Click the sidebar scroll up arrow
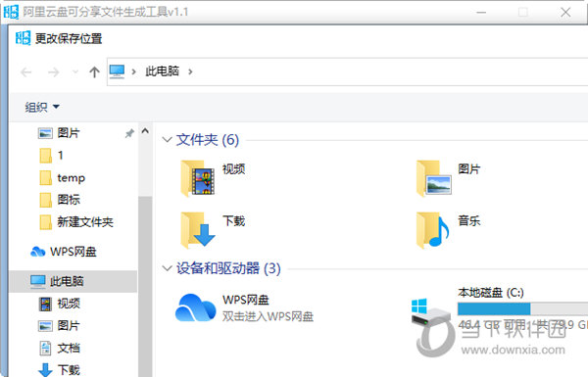Image resolution: width=588 pixels, height=377 pixels. 145,131
